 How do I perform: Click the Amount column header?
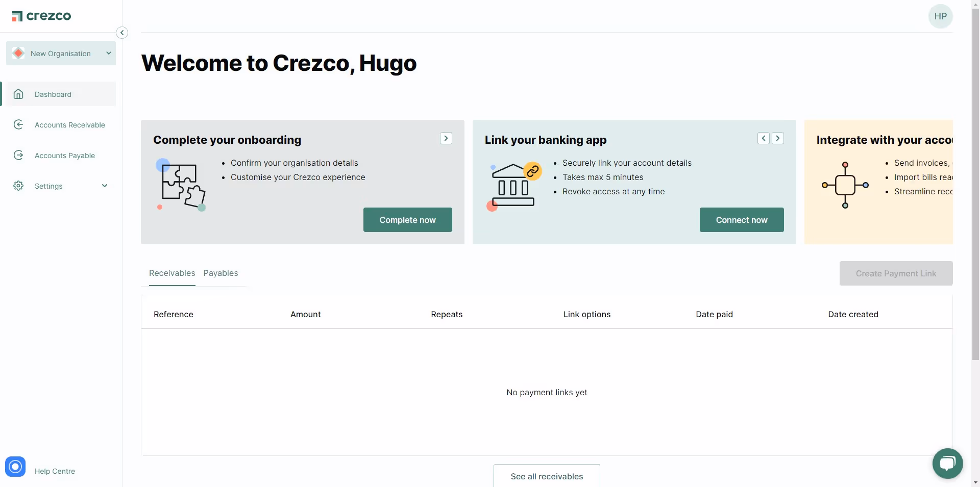[x=306, y=314]
